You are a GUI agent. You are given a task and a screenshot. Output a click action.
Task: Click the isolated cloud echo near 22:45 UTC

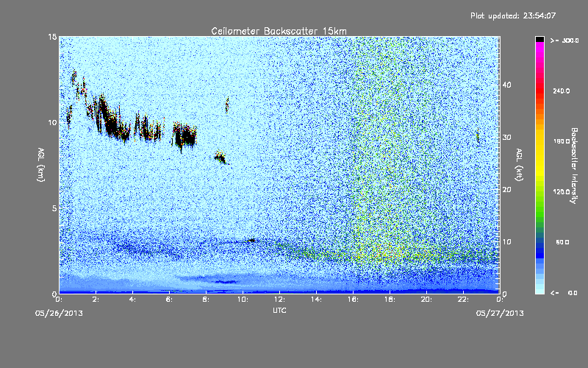pyautogui.click(x=478, y=135)
